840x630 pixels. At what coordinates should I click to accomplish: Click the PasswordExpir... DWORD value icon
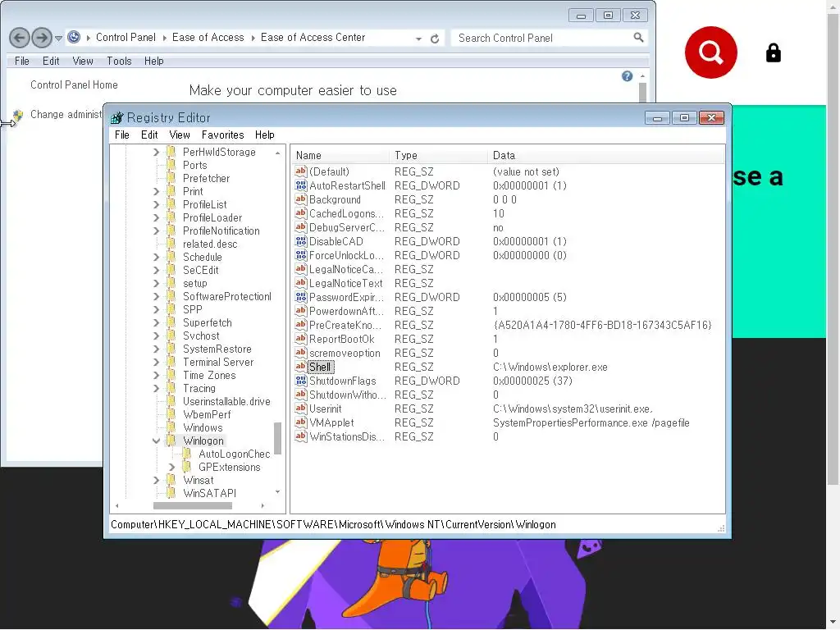(300, 297)
